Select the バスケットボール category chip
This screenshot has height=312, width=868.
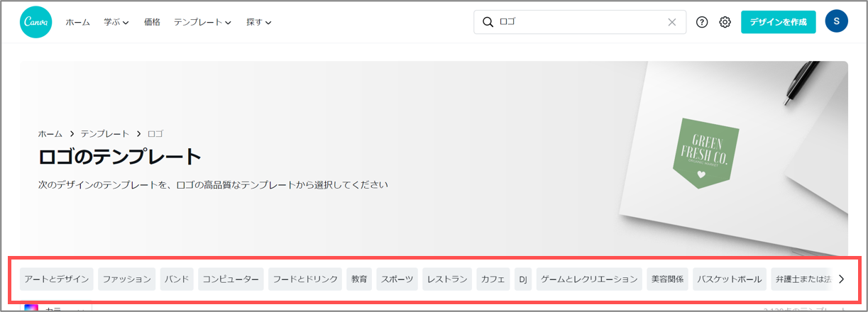[x=730, y=279]
